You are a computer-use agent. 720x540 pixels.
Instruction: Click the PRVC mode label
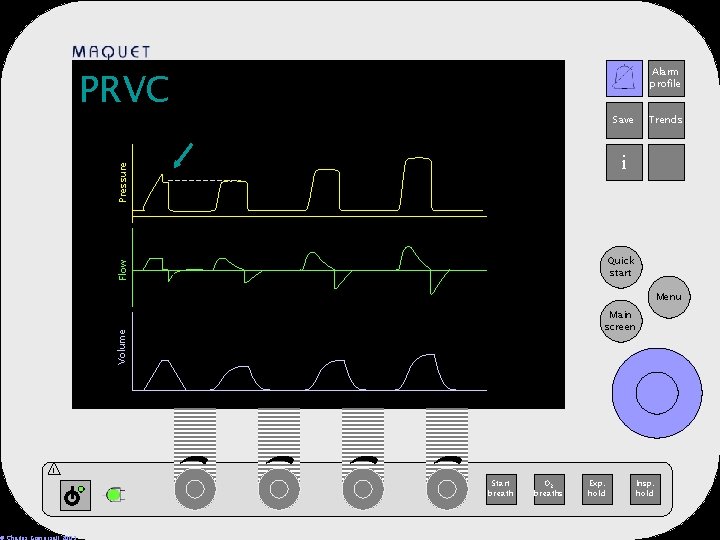(124, 89)
